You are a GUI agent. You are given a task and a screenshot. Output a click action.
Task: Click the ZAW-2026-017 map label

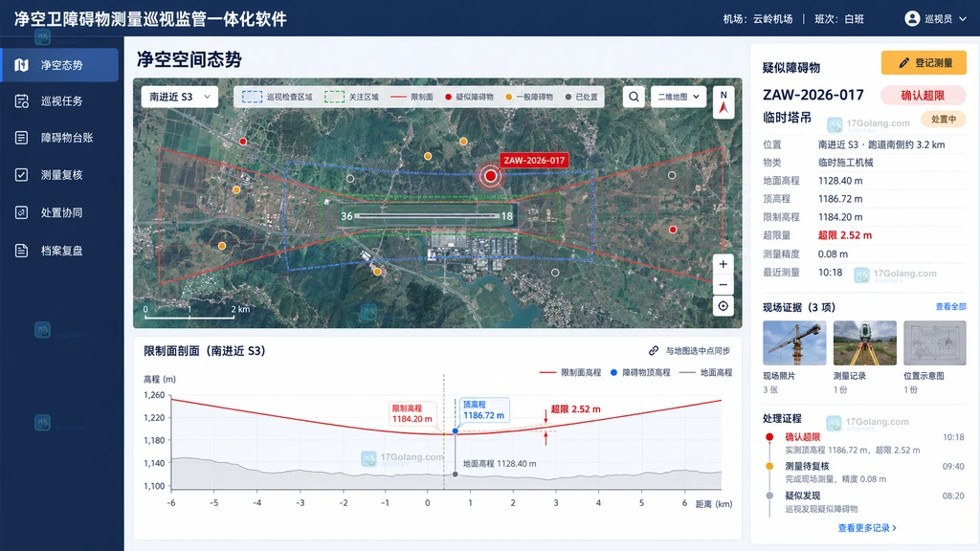[534, 161]
